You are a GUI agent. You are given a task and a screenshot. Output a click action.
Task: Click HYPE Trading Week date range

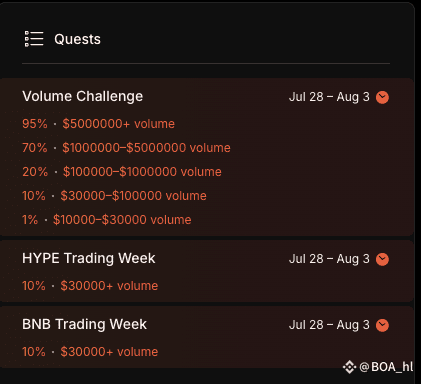click(x=329, y=259)
